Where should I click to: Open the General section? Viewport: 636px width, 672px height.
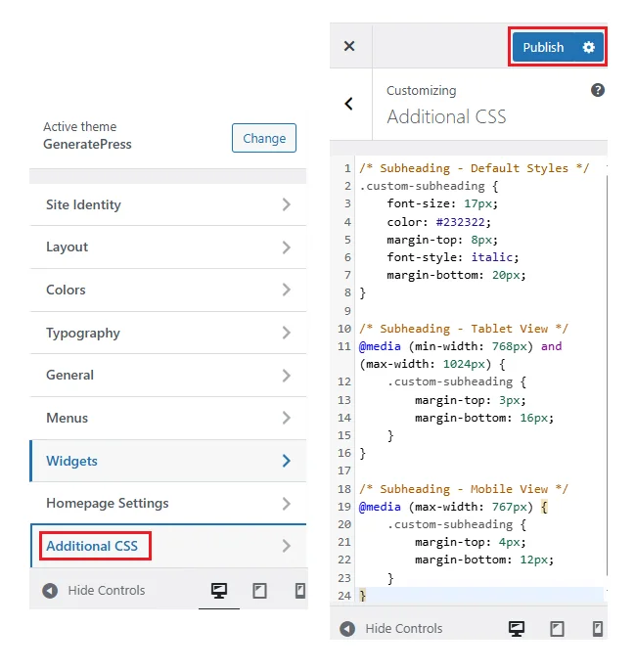[x=168, y=376]
